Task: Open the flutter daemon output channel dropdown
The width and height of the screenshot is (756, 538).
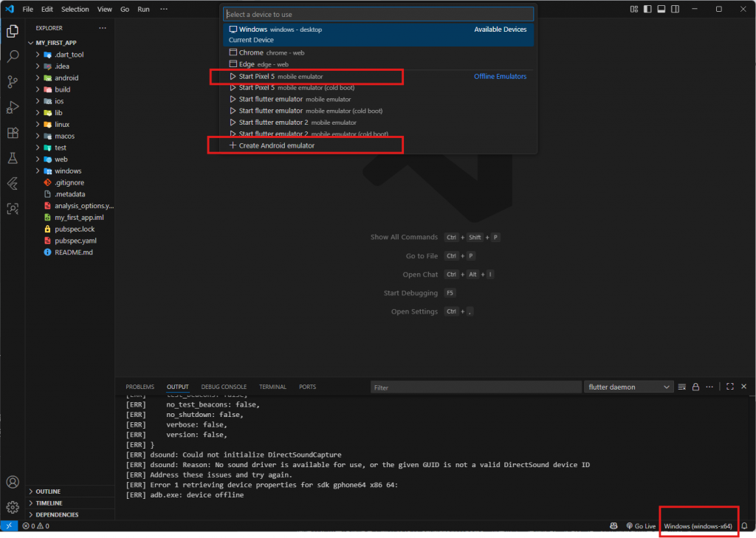Action: tap(628, 387)
